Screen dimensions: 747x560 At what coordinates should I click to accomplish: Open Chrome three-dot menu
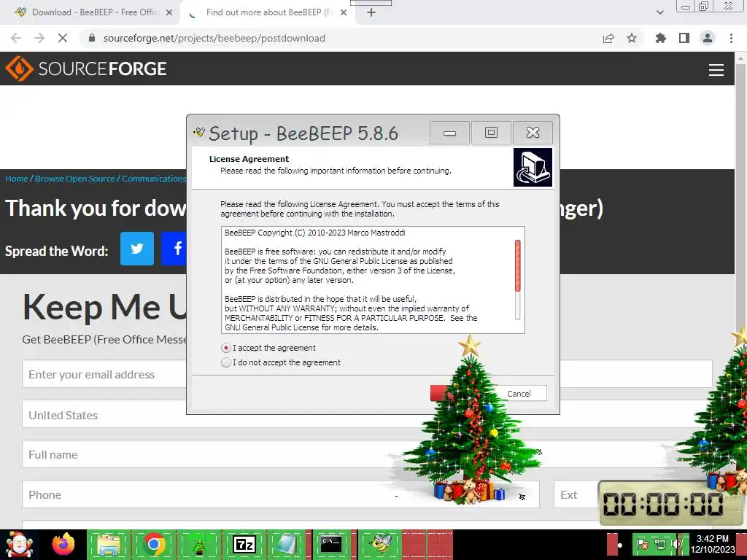pyautogui.click(x=731, y=38)
